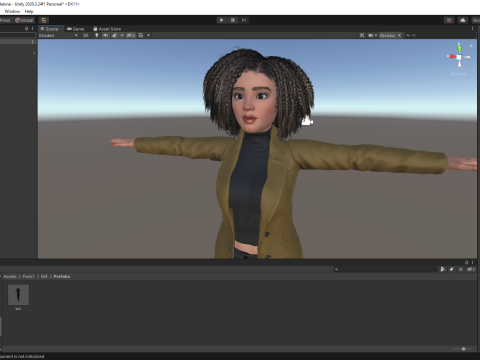Screen dimensions: 480x360
Task: Open the Project panel options menu
Action: click(473, 262)
